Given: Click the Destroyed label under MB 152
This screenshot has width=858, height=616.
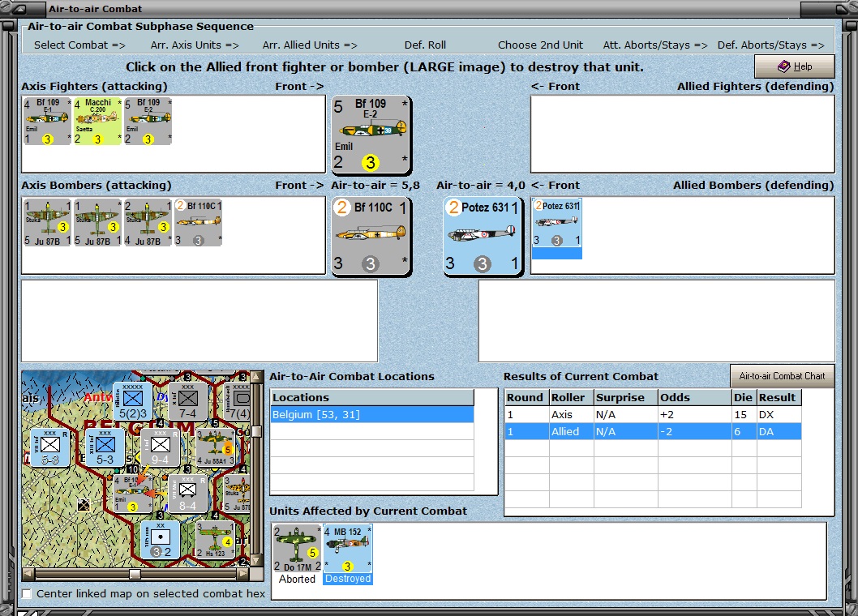Looking at the screenshot, I should point(348,579).
